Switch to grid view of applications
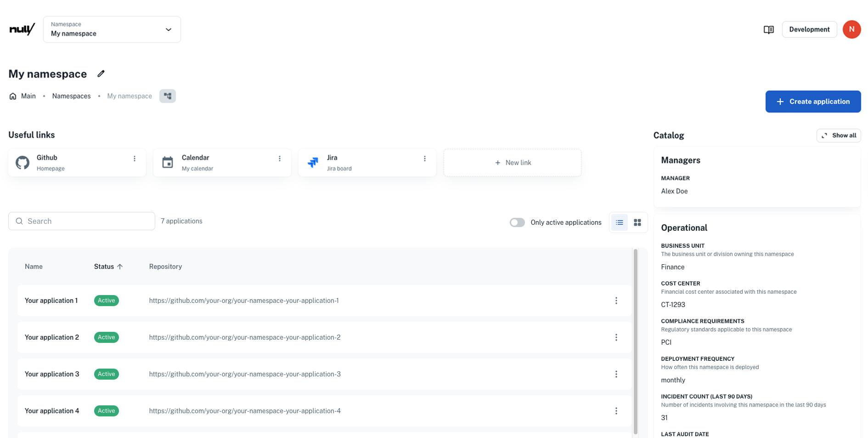Viewport: 868px width, 438px height. coord(637,222)
